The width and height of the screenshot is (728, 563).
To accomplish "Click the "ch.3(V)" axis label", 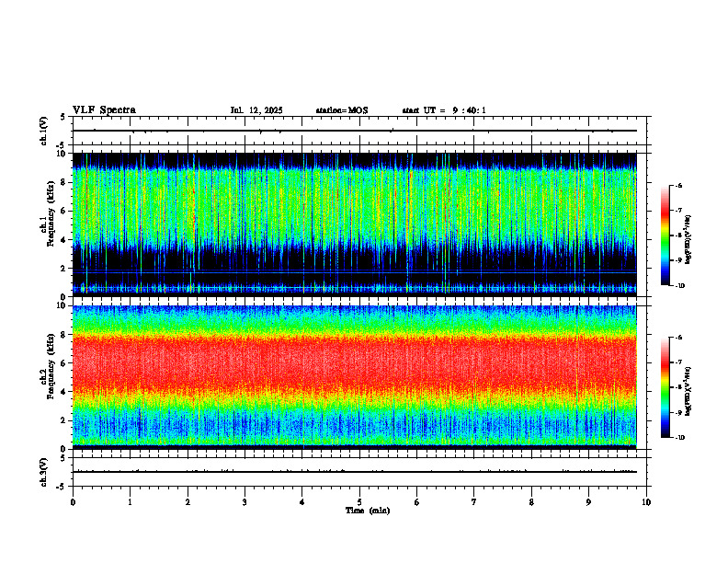I will click(x=43, y=472).
